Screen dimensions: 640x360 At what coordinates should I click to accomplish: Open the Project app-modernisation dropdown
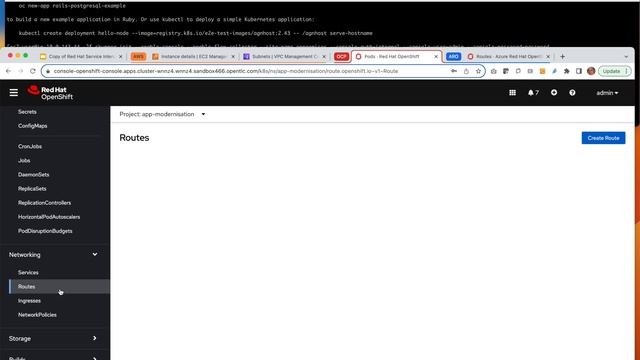pos(162,114)
